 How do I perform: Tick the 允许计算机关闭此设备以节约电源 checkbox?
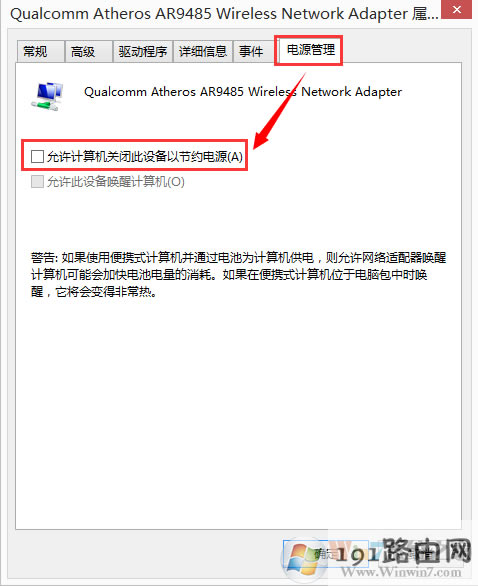tap(37, 156)
